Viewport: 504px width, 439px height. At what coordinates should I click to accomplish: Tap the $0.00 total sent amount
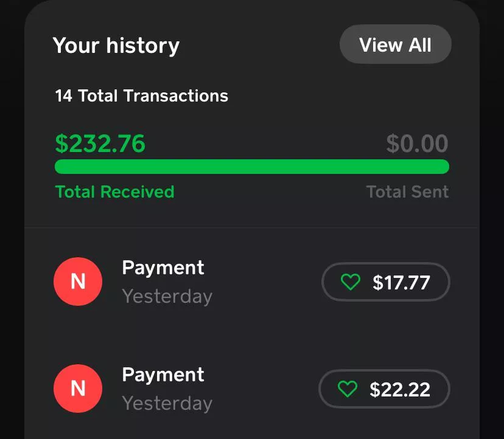pos(417,143)
